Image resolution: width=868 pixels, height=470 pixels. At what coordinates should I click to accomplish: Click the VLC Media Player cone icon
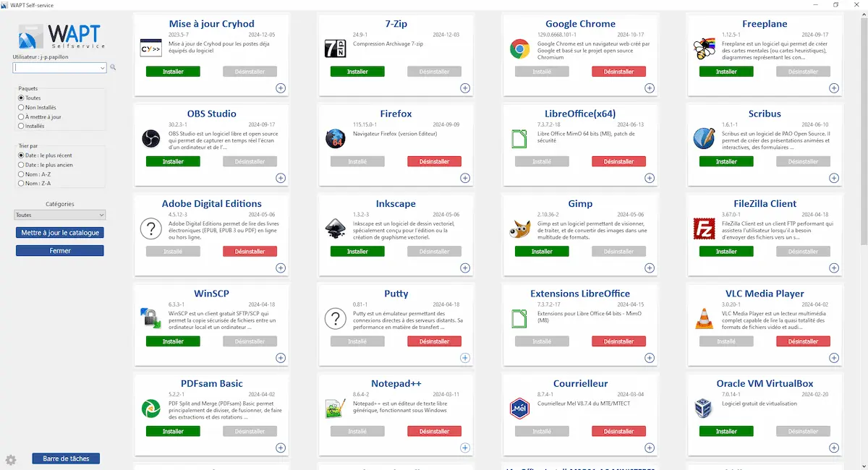point(703,318)
